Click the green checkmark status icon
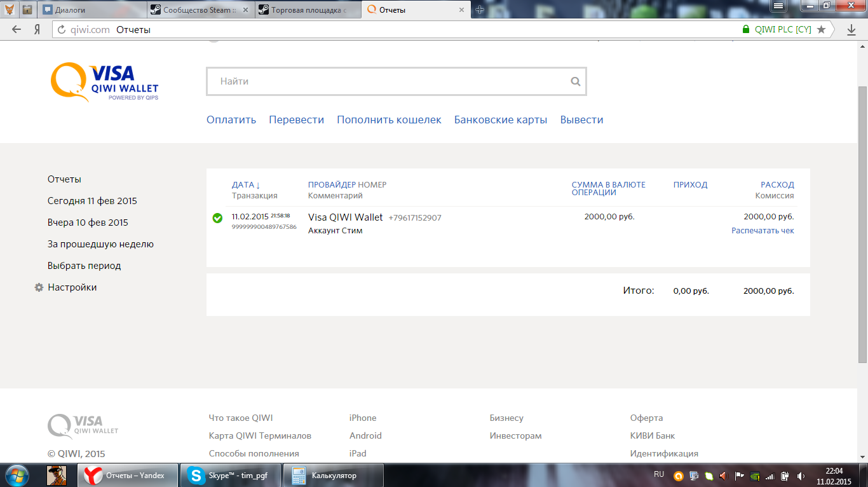Viewport: 868px width, 487px height. (217, 218)
